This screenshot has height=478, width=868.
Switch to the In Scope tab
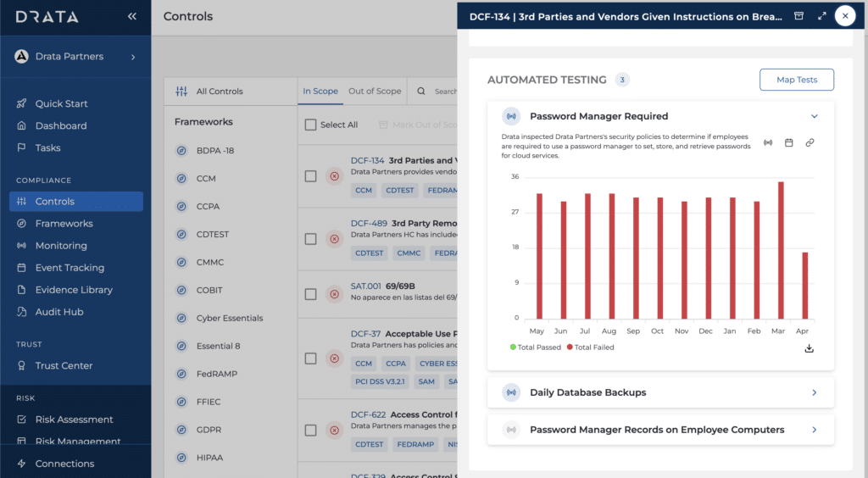[320, 92]
